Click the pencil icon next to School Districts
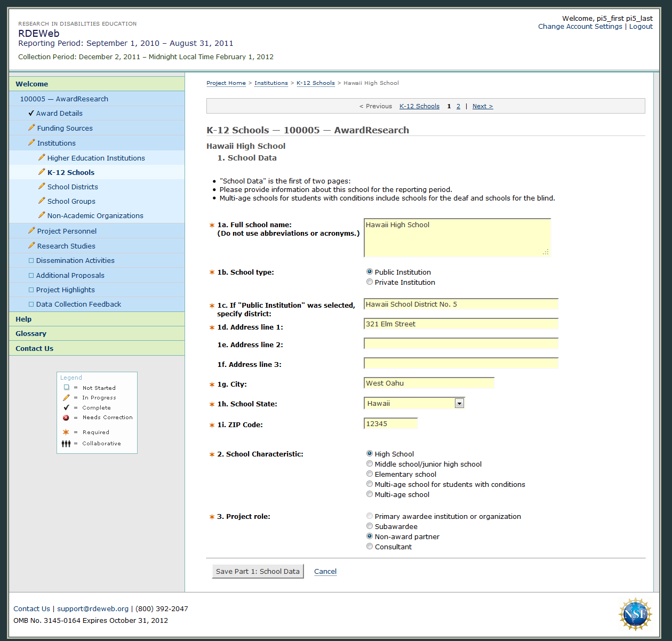 [42, 186]
